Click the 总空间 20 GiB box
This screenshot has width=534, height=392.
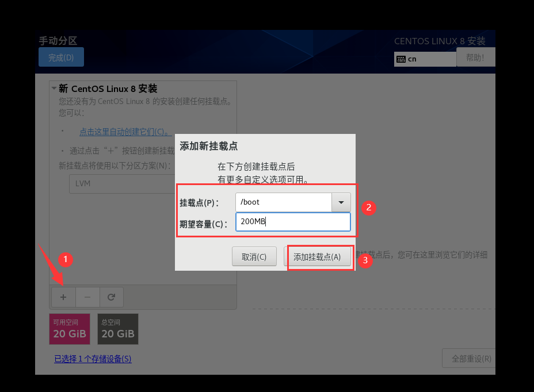point(118,329)
